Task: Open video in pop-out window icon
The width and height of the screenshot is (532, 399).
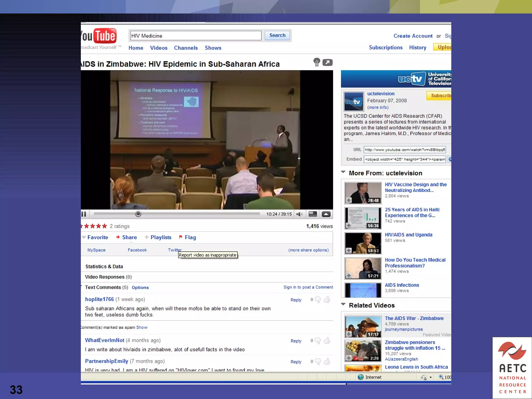Action: pos(327,62)
